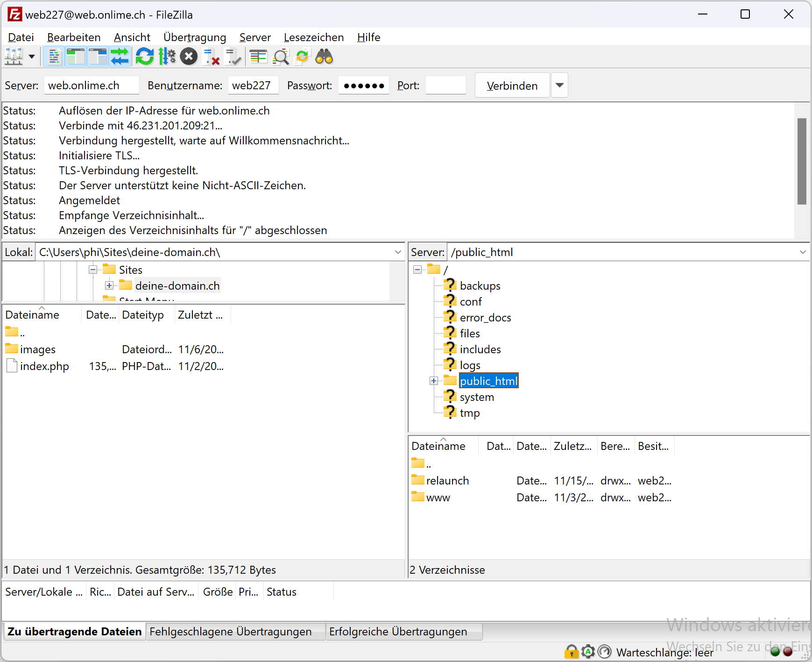Sort remote list by Besitzer column
The height and width of the screenshot is (662, 812).
(x=654, y=446)
